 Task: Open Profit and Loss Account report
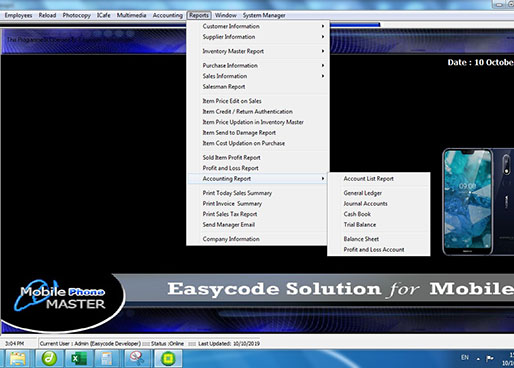pyautogui.click(x=379, y=250)
